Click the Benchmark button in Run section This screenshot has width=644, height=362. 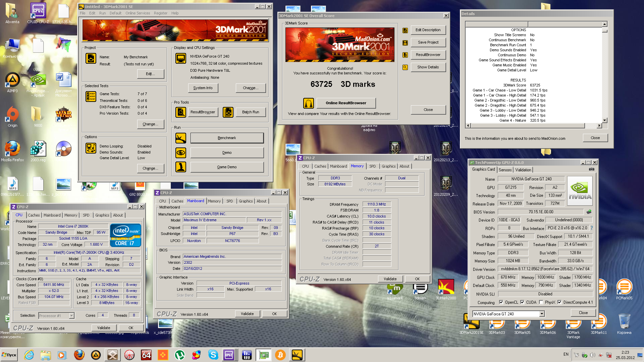(227, 138)
